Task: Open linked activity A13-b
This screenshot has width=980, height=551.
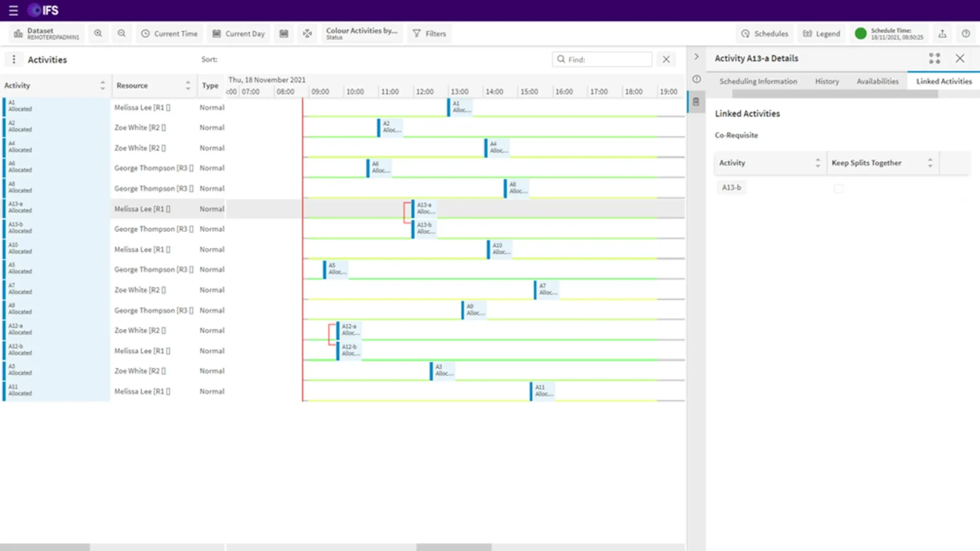Action: (x=731, y=188)
